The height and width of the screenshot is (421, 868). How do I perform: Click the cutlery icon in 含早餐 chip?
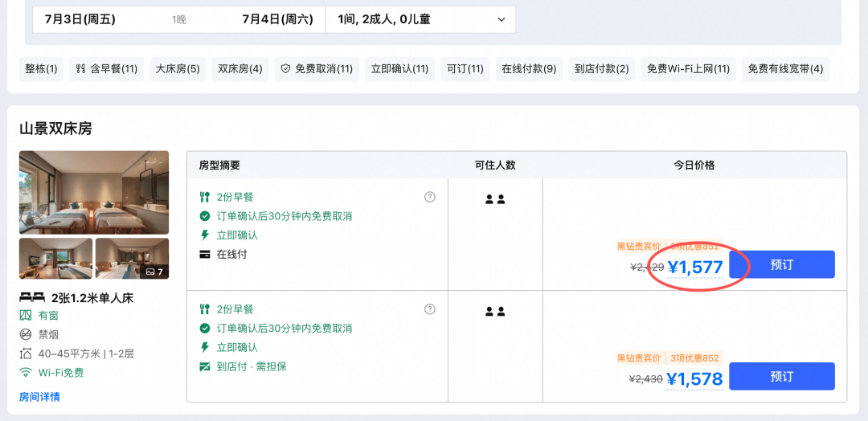pos(81,69)
